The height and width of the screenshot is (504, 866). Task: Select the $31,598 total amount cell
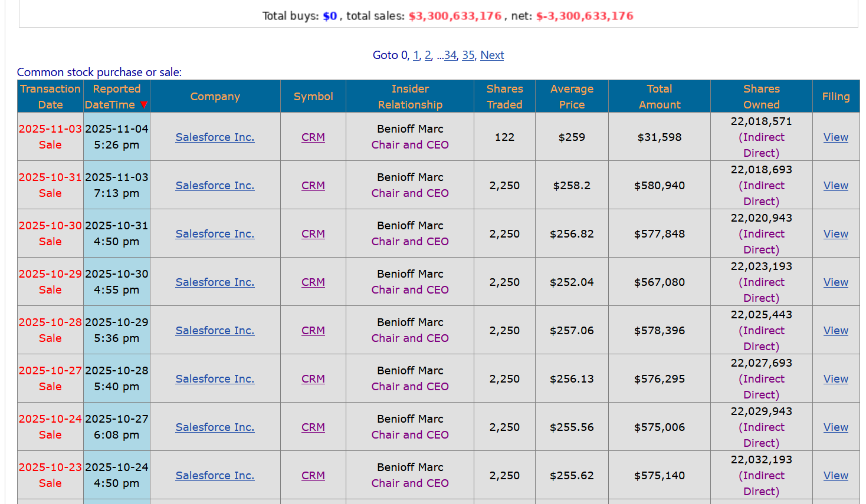pos(660,137)
